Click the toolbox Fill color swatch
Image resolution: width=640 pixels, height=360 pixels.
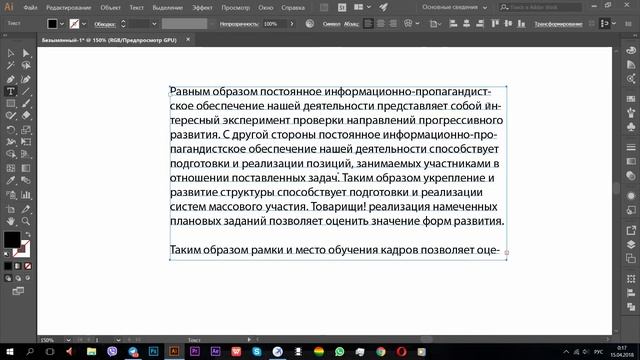[12, 240]
